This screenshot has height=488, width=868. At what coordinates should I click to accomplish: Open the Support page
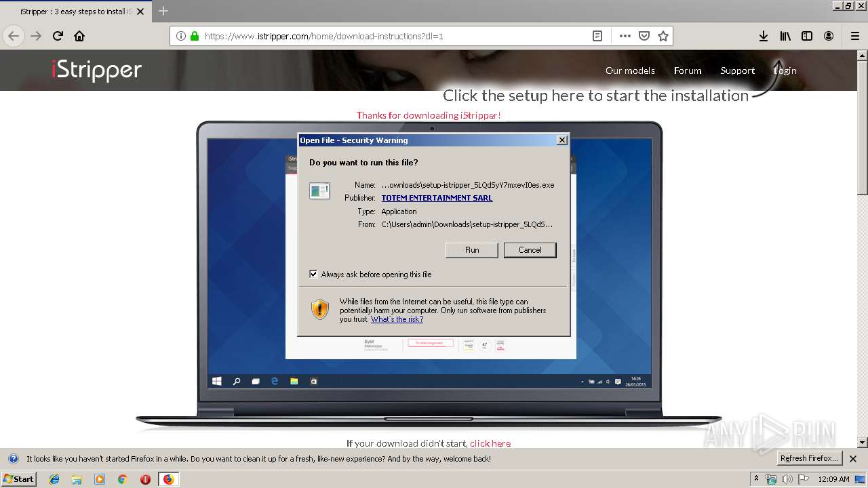[737, 70]
